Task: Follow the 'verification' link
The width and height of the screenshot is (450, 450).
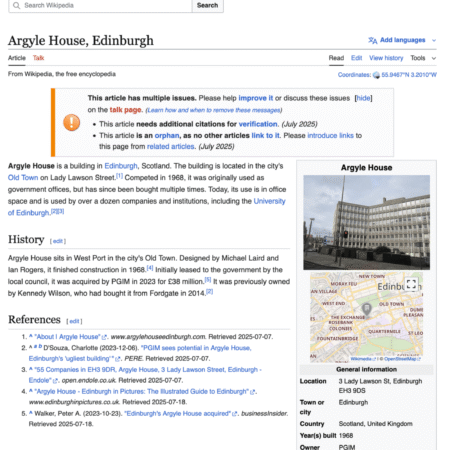Action: click(x=258, y=124)
